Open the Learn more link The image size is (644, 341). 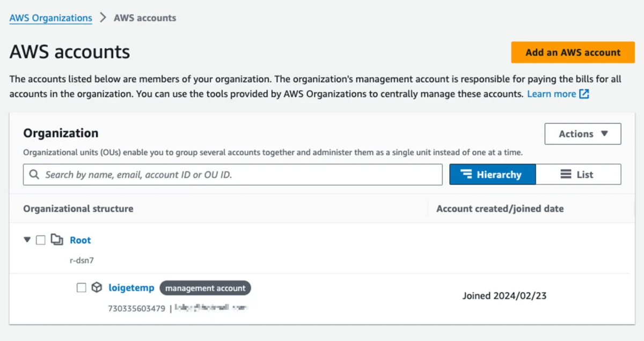pos(552,94)
